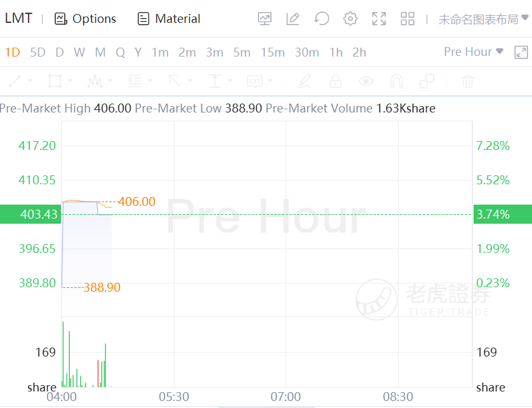
Task: Expand the Pre Hour session dropdown
Action: pyautogui.click(x=474, y=51)
